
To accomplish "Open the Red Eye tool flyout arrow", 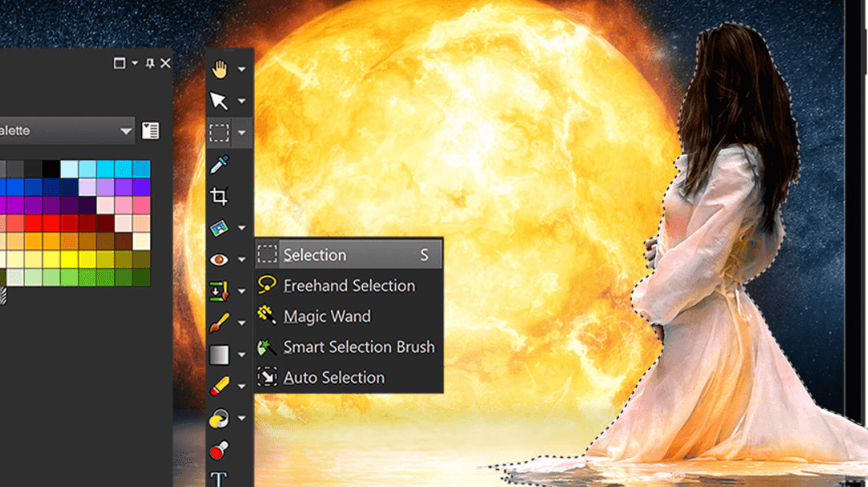I will click(x=242, y=260).
